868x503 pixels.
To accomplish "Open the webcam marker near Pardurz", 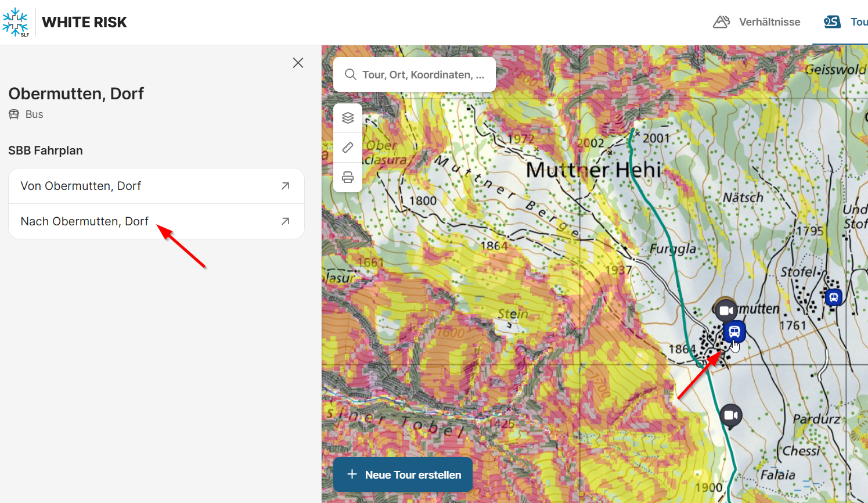I will click(x=730, y=415).
